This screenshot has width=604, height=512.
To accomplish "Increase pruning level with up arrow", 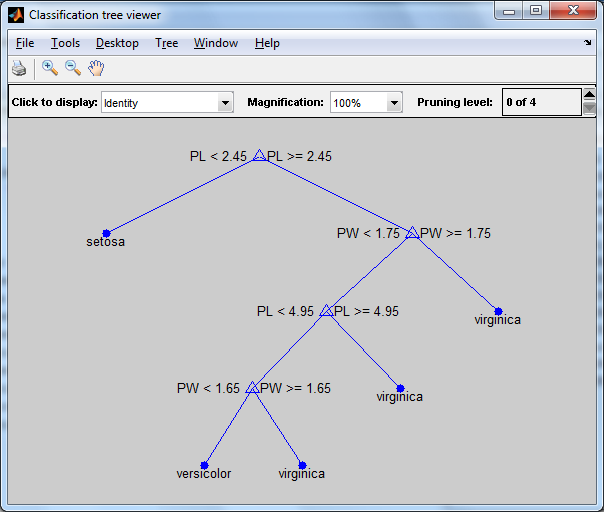I will (589, 94).
